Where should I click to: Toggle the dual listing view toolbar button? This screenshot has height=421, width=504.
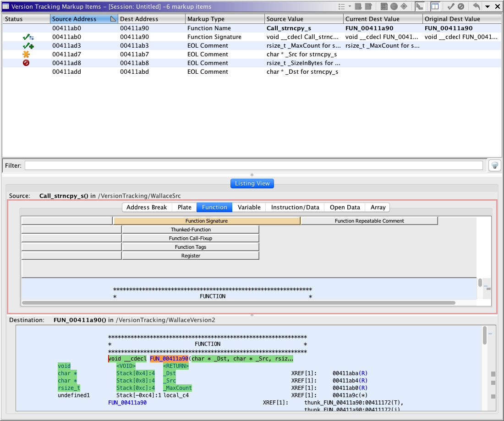coord(435,6)
